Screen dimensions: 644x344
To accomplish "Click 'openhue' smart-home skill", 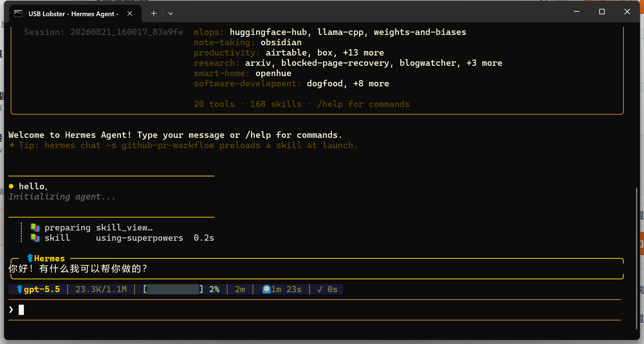I will [273, 73].
